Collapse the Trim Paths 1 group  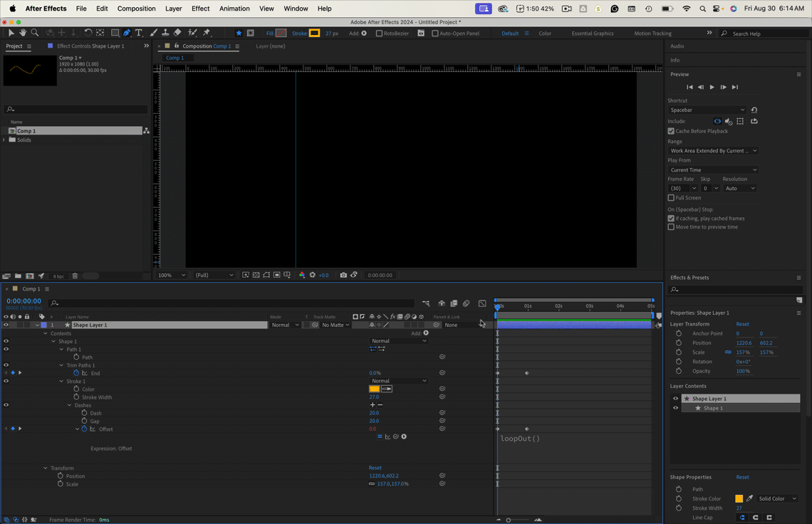click(x=62, y=365)
